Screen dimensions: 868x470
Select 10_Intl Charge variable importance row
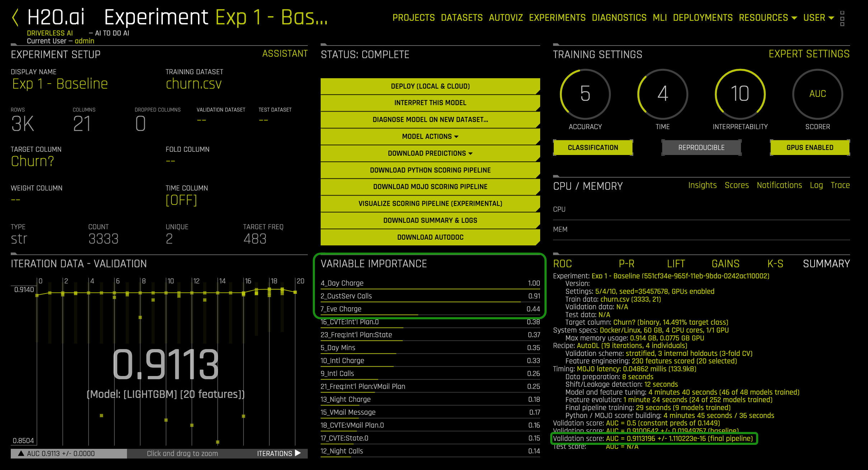[430, 361]
